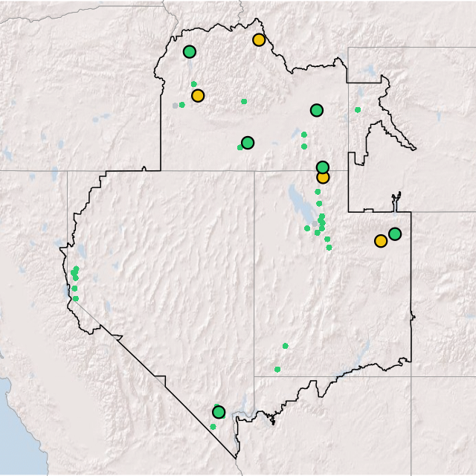Viewport: 476px width, 476px height.
Task: Select the yellow marker beside the easternmost green circle
Action: [381, 241]
